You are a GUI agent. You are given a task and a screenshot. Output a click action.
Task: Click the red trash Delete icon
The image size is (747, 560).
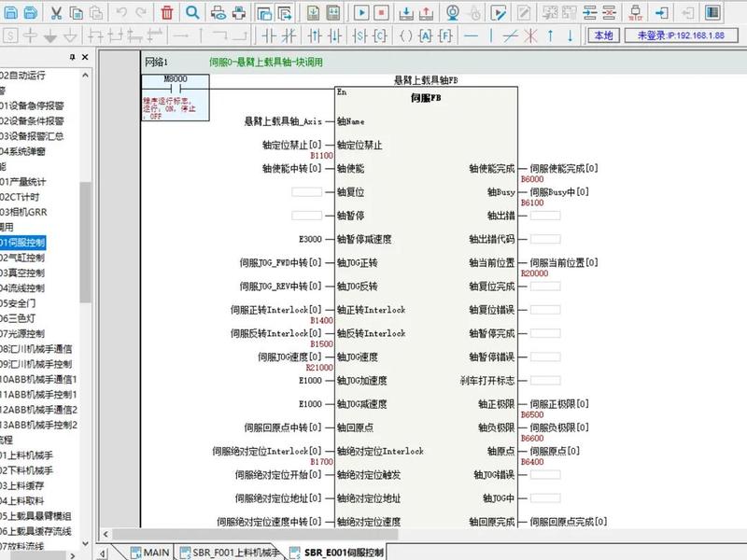[167, 13]
